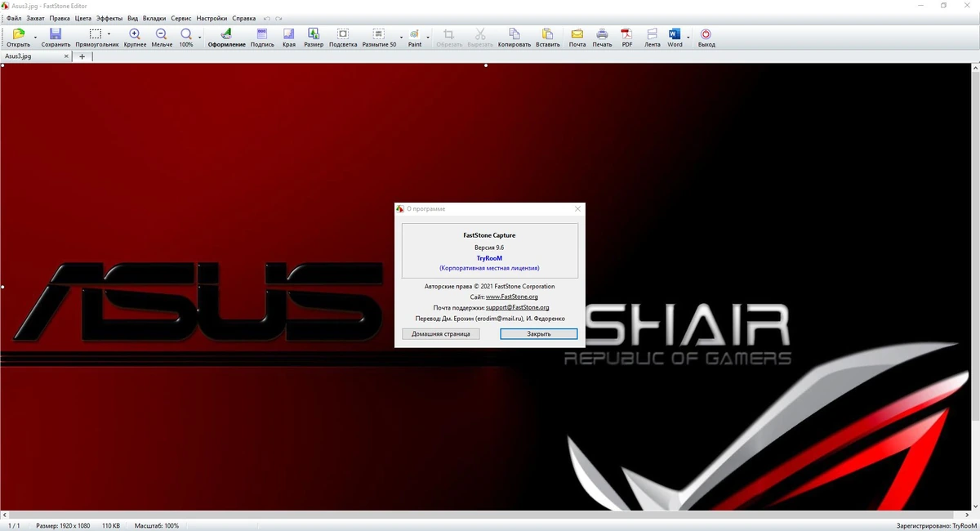Click the Закрыть button in the dialog
The width and height of the screenshot is (980, 531).
[539, 334]
